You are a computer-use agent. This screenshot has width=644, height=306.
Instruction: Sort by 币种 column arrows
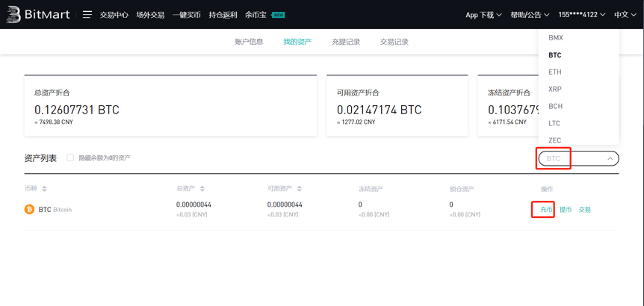(45, 189)
